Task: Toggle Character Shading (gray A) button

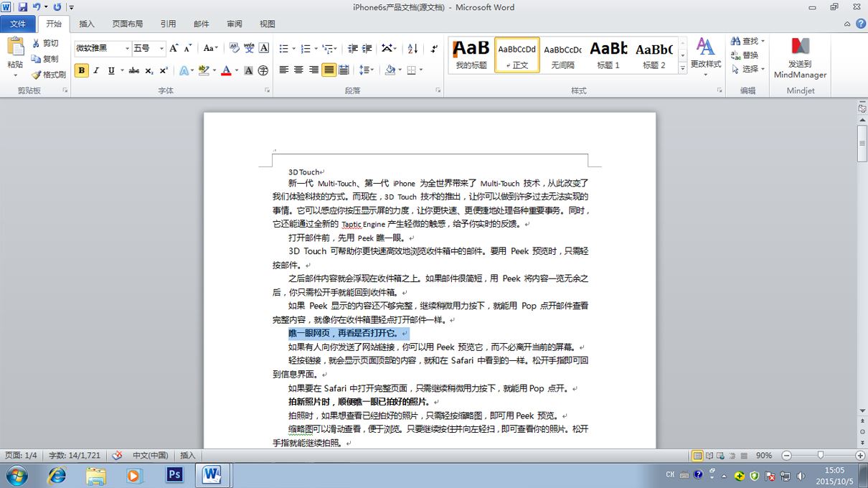Action: pos(248,70)
